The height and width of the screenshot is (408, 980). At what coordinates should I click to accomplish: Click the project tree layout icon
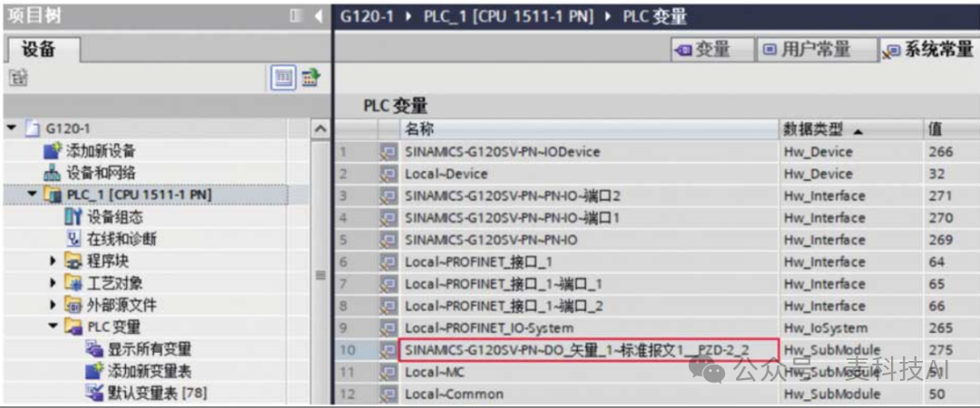click(298, 16)
